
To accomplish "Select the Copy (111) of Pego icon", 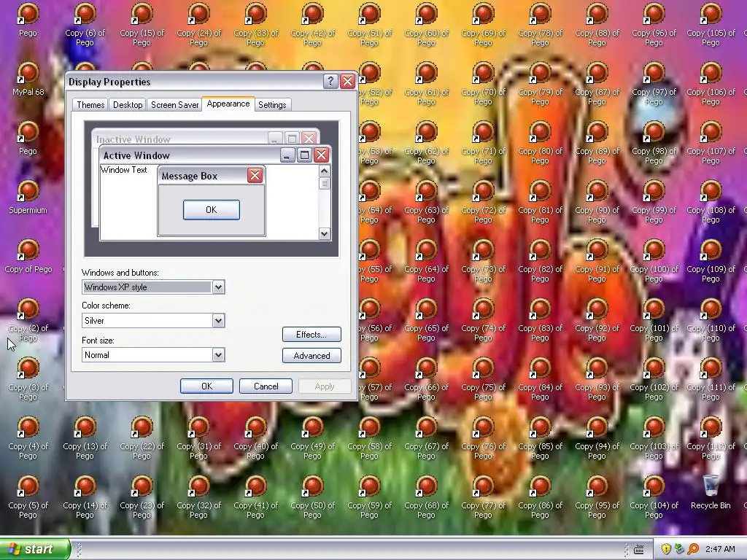I will [711, 378].
